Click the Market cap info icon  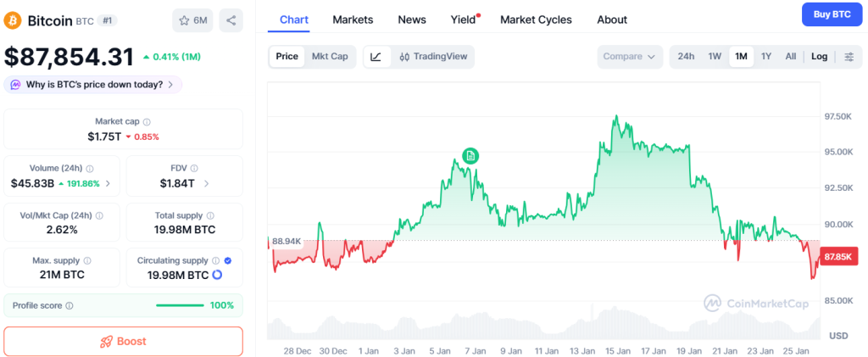coord(147,122)
